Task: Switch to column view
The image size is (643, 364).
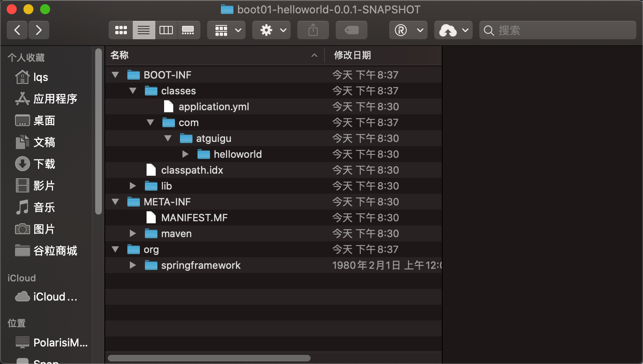Action: pyautogui.click(x=166, y=30)
